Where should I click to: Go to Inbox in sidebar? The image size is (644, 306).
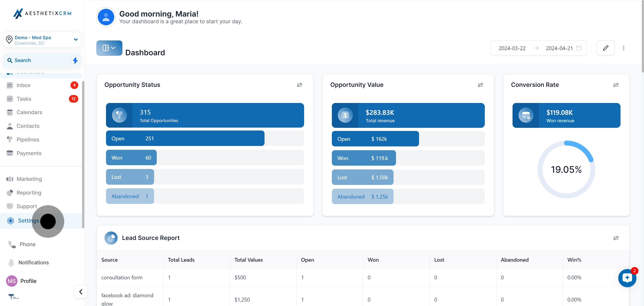pos(23,85)
